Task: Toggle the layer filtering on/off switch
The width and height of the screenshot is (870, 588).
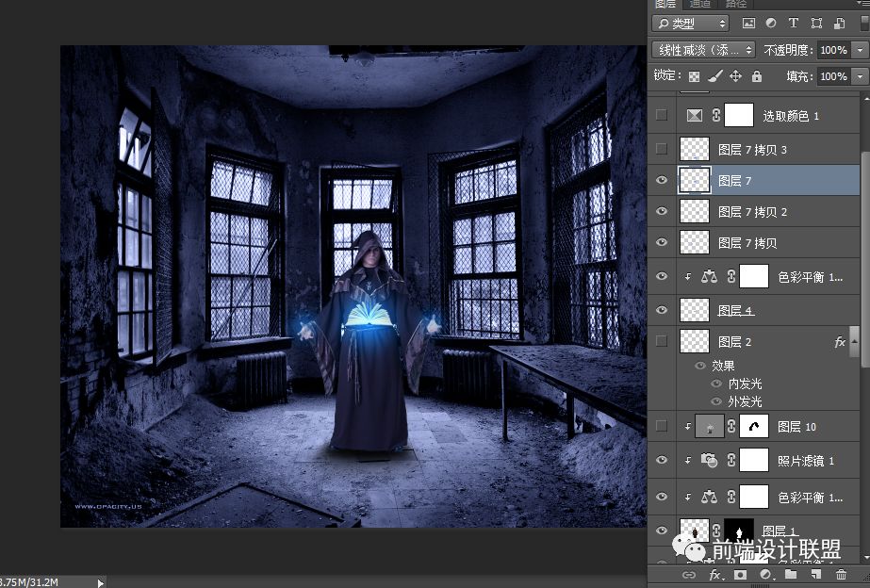Action: pos(865,24)
